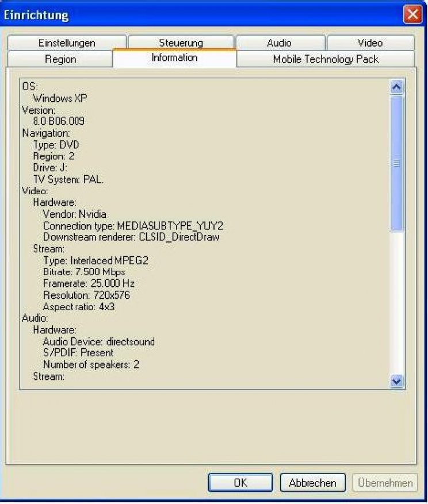
Task: Open the Mobile Technology Pack tab
Action: [x=326, y=59]
